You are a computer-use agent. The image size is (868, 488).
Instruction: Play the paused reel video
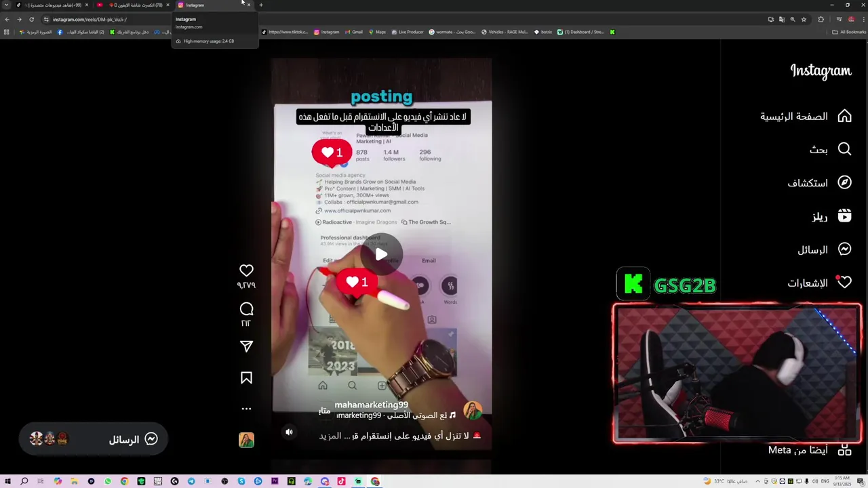381,255
